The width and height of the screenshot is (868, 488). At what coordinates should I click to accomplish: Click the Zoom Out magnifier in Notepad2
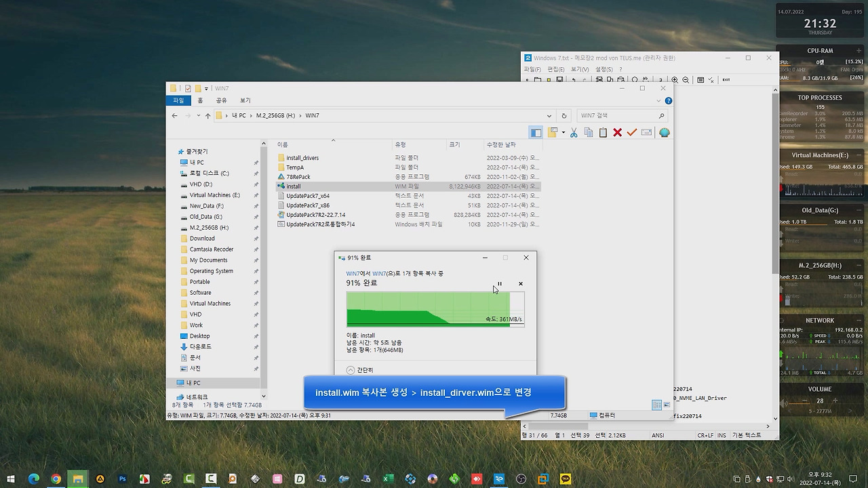pos(686,80)
